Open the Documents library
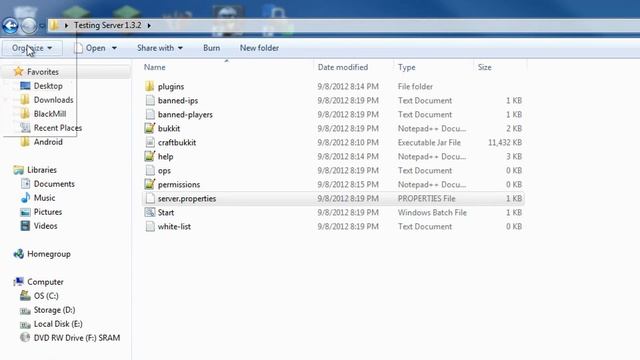Viewport: 640px width, 360px height. point(54,184)
